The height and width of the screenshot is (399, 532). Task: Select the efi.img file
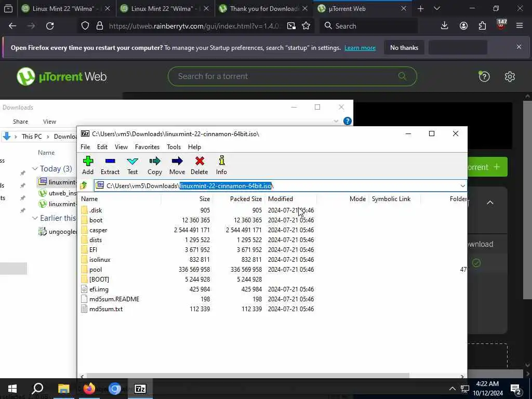point(95,289)
